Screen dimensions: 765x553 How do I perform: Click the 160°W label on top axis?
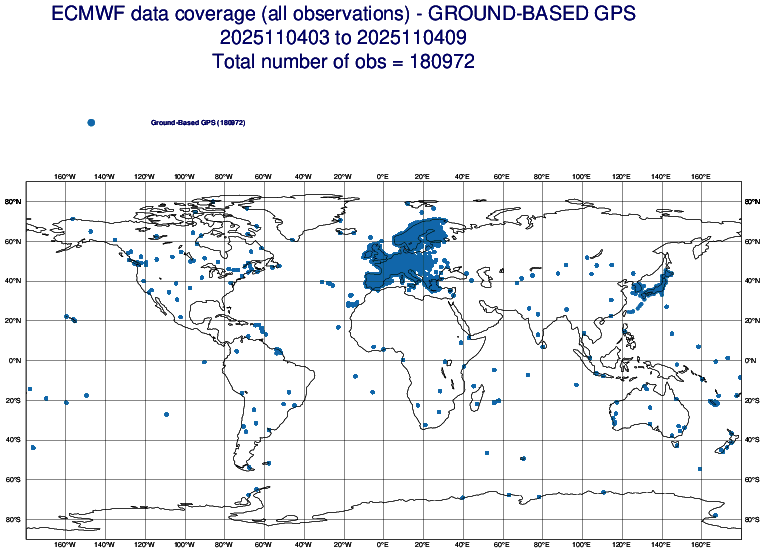(64, 177)
